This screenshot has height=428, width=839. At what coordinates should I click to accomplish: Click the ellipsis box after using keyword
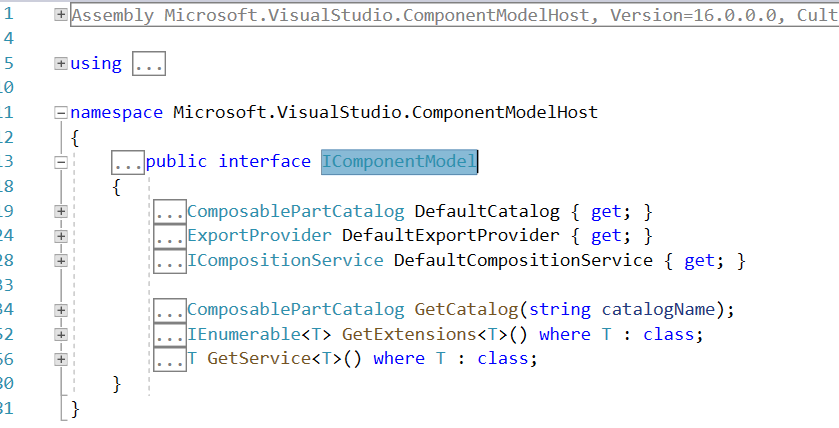click(149, 64)
